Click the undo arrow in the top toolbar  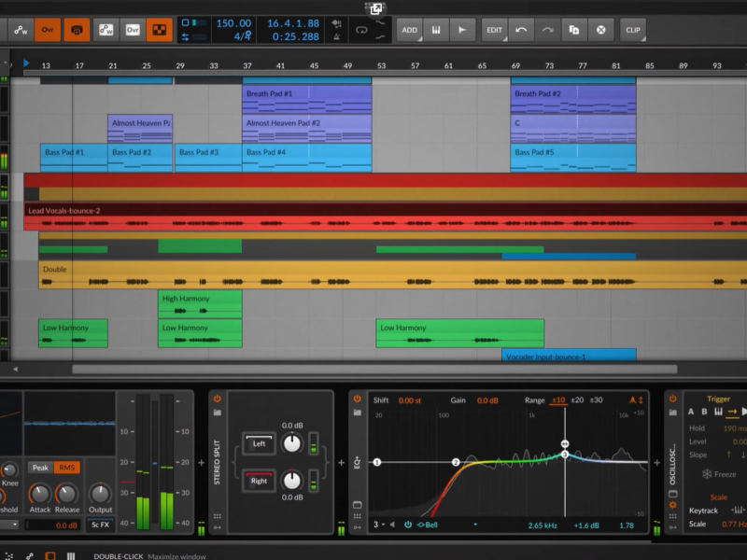coord(521,30)
